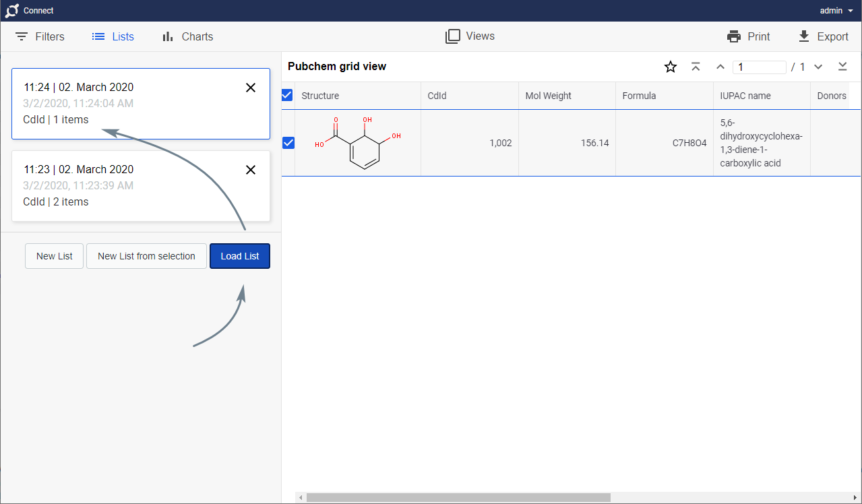Click the horizontal scrollbar thumb
862x504 pixels.
click(x=458, y=497)
